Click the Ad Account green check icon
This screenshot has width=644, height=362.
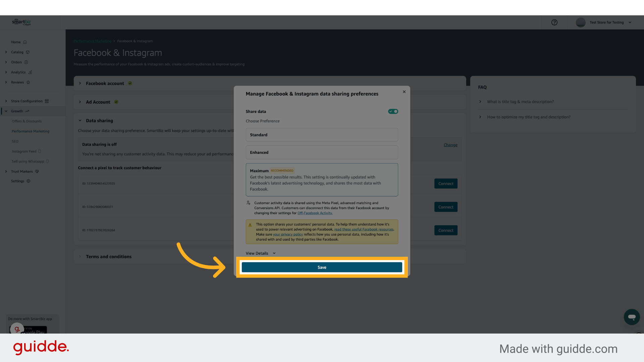click(x=116, y=102)
